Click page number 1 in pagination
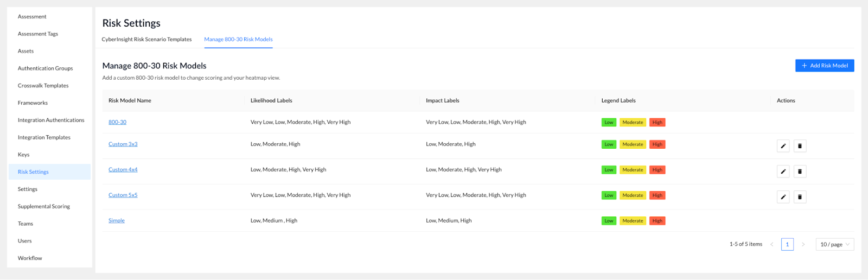 click(x=787, y=244)
